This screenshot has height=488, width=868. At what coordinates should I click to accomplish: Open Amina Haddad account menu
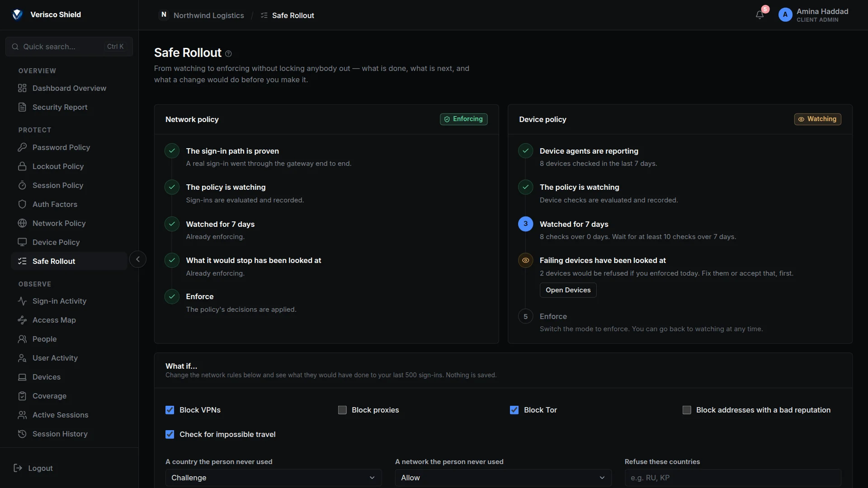pyautogui.click(x=813, y=15)
